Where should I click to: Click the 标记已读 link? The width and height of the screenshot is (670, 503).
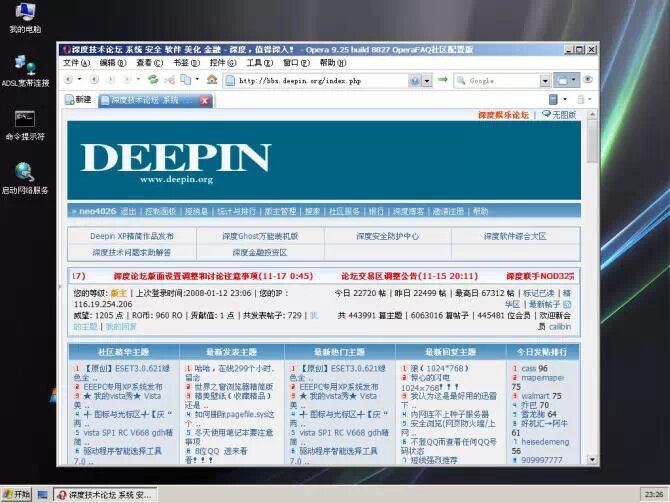(x=539, y=293)
